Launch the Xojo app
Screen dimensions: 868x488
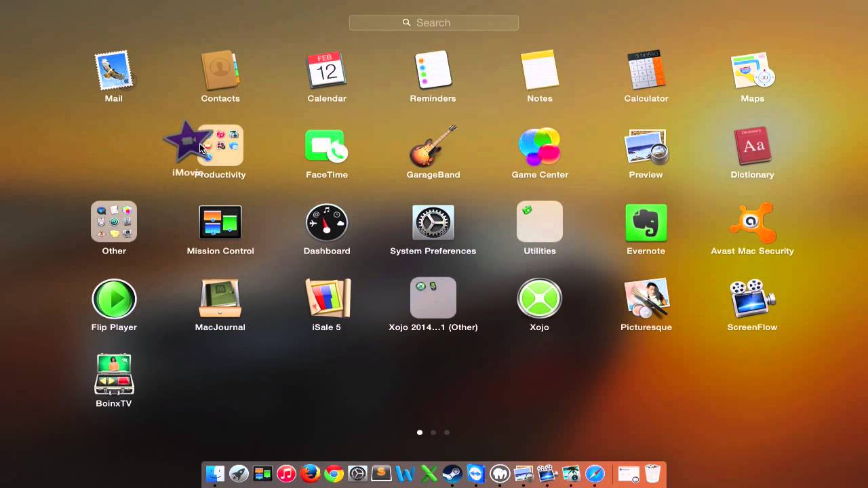pyautogui.click(x=540, y=299)
